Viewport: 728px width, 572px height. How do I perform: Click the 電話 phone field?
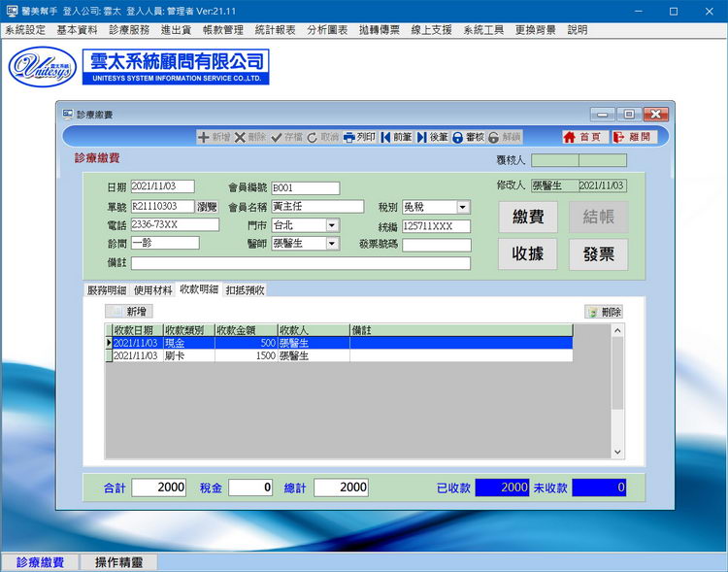(x=175, y=225)
